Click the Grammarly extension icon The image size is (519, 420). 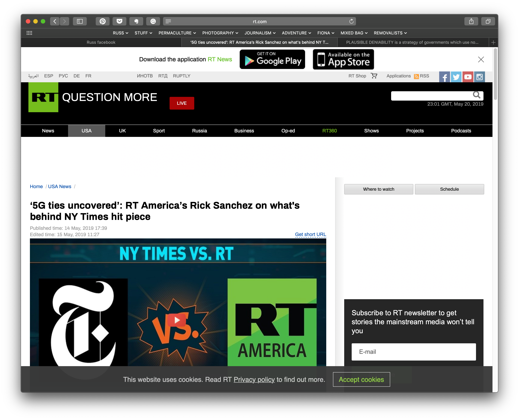click(x=153, y=21)
